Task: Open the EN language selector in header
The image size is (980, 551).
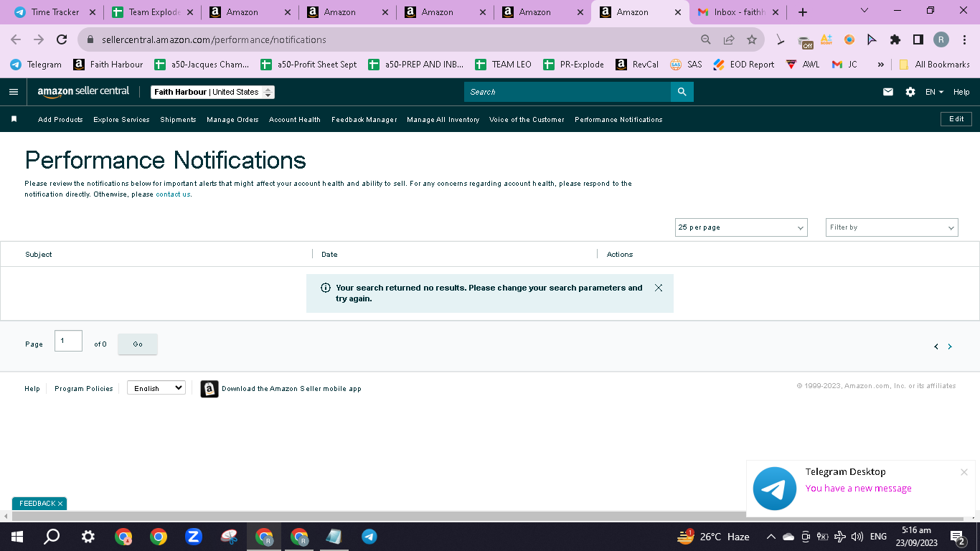Action: (934, 92)
